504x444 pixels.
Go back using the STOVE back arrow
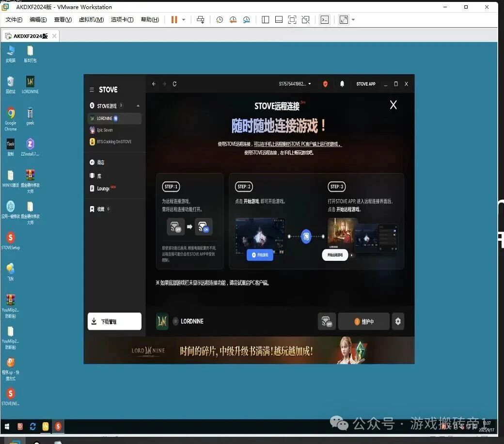154,84
